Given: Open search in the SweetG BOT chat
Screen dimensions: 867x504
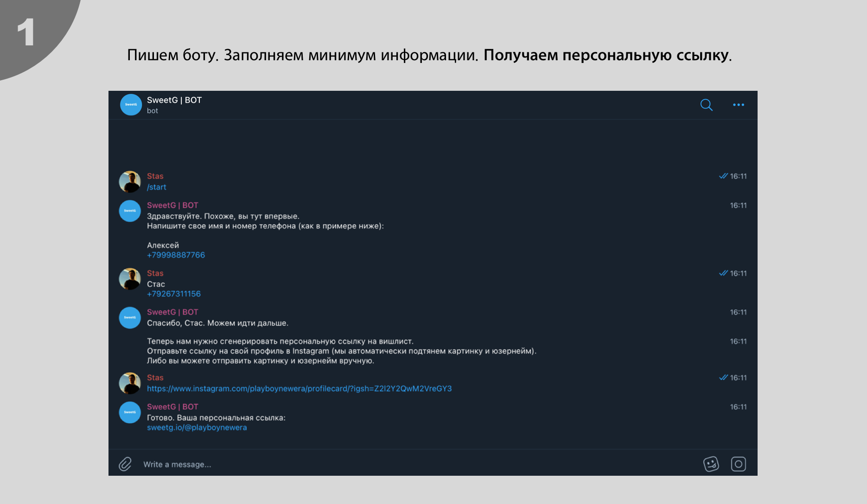Looking at the screenshot, I should [x=706, y=105].
